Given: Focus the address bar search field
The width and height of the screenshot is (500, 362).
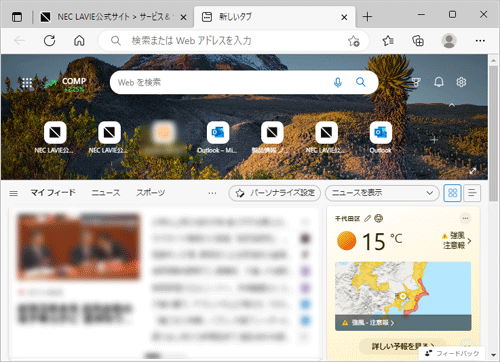Looking at the screenshot, I should (233, 41).
